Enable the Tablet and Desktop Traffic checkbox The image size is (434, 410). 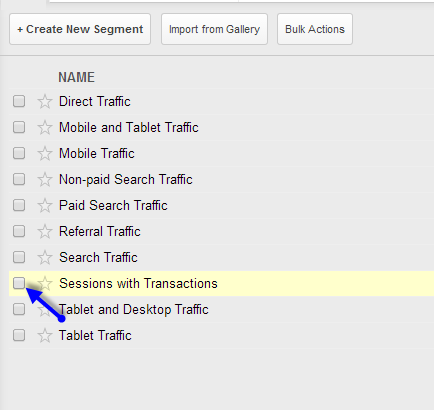click(x=19, y=309)
